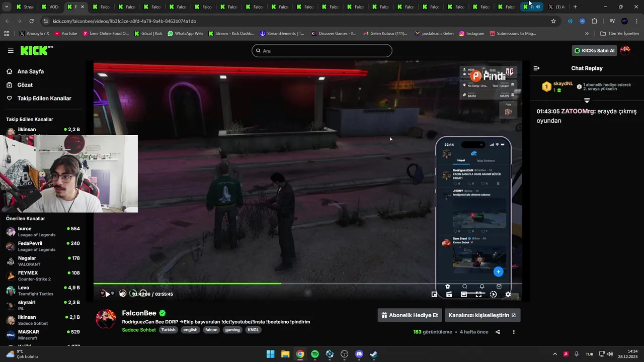644x362 pixels.
Task: Enter fullscreen video mode
Action: (478, 294)
